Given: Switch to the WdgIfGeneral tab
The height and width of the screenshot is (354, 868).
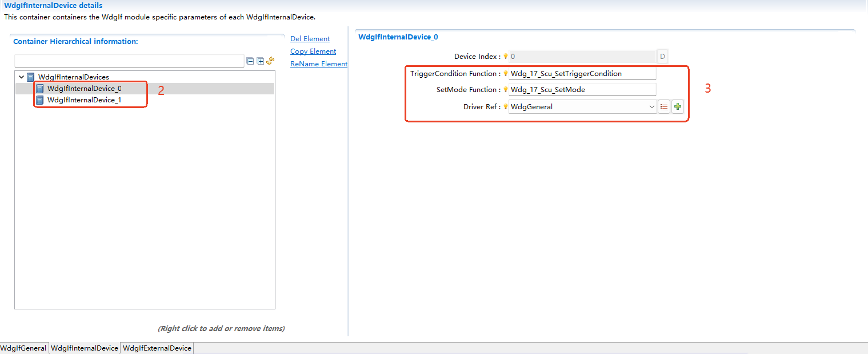Looking at the screenshot, I should 23,348.
